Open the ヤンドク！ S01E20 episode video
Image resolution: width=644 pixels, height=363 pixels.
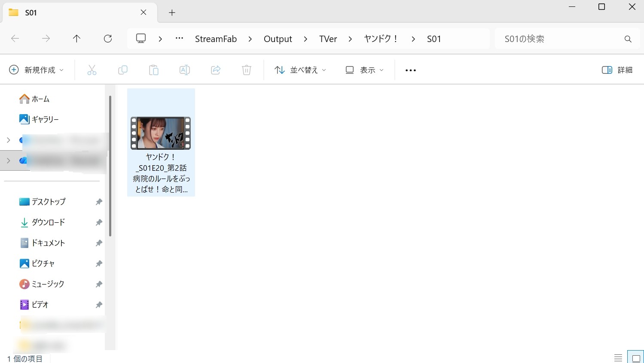coord(161,133)
